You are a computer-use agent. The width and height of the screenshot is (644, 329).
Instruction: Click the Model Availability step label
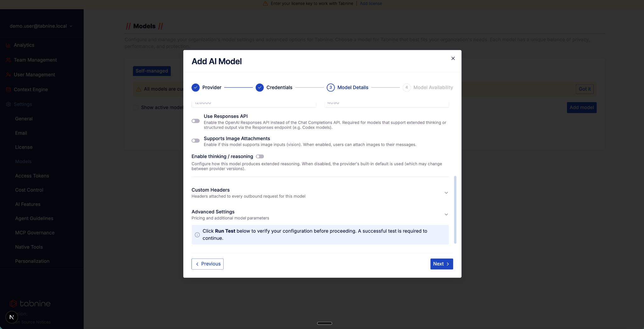(433, 87)
